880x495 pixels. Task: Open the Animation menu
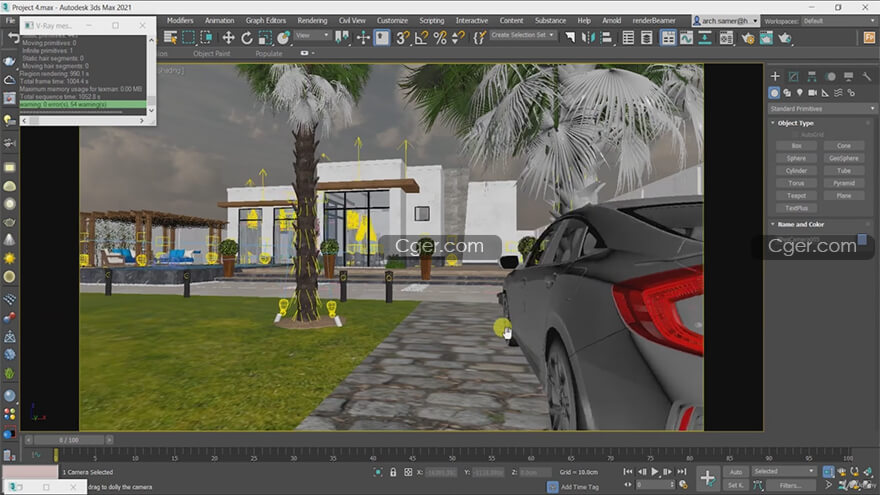219,20
